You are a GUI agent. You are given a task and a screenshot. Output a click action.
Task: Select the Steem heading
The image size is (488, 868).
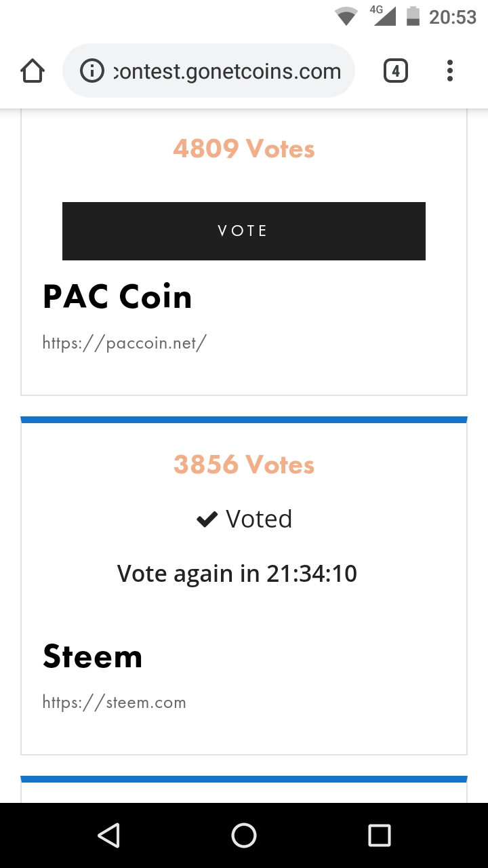[x=93, y=656]
